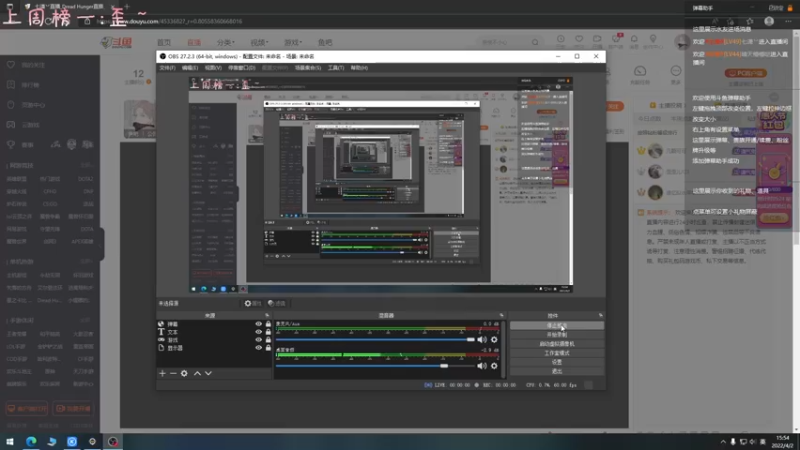Open Windows Start menu
The width and height of the screenshot is (800, 450).
(x=10, y=442)
